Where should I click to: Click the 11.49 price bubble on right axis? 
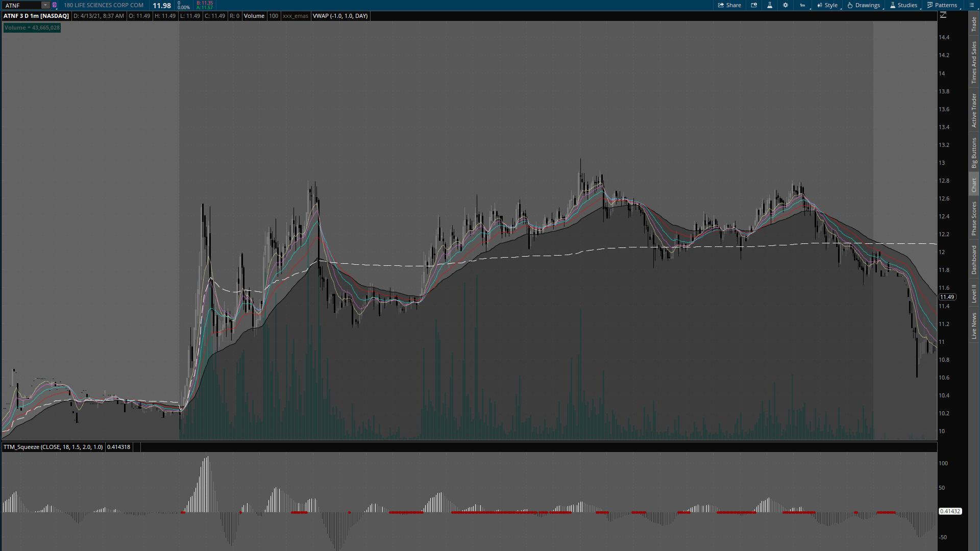coord(948,297)
